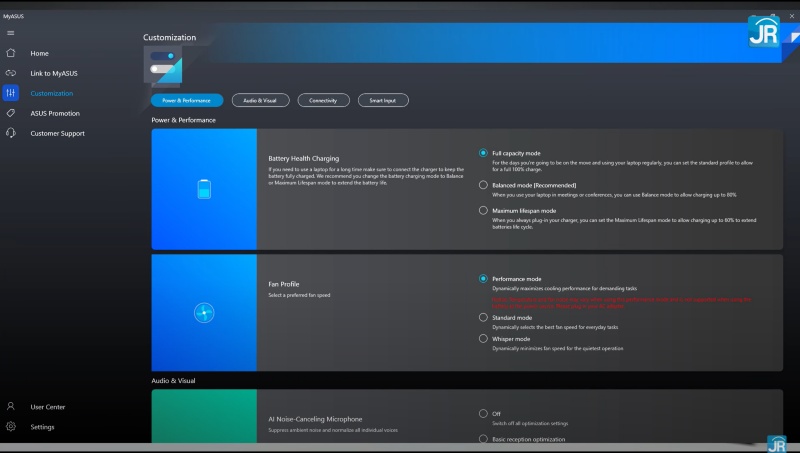Turn Off AI Noise-Canceling Microphone
Viewport: 800px width, 453px height.
pos(484,413)
